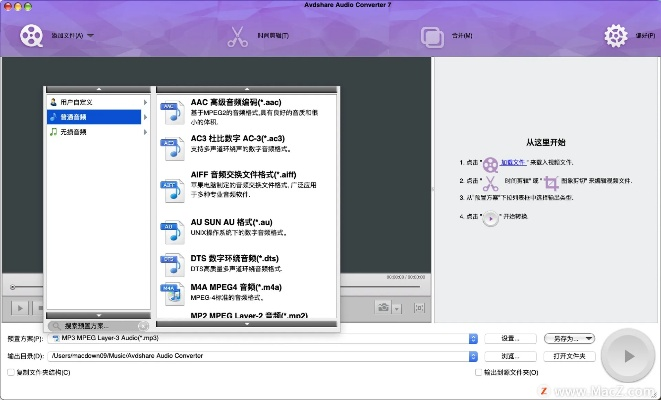Open the 输出目录 path combo box

pos(263,356)
